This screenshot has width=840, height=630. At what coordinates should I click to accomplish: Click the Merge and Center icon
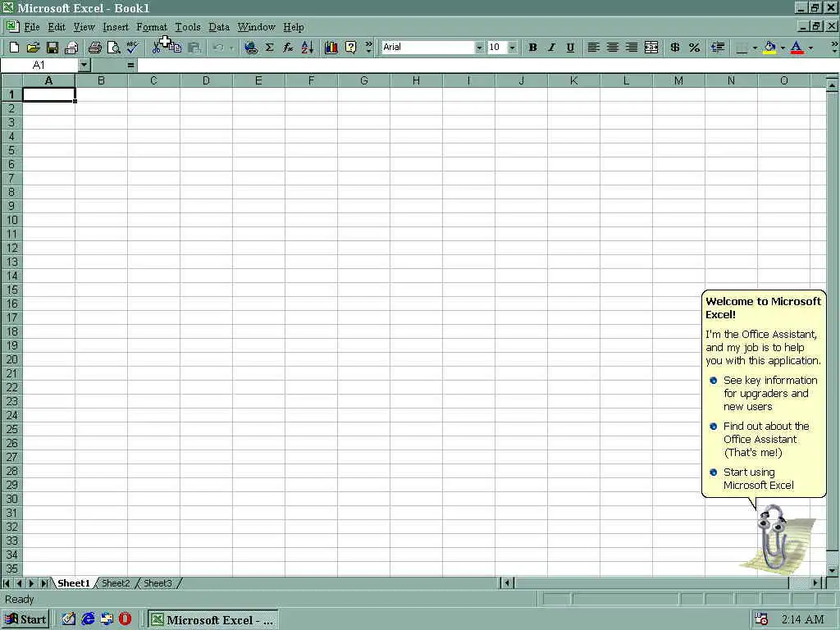pos(651,48)
